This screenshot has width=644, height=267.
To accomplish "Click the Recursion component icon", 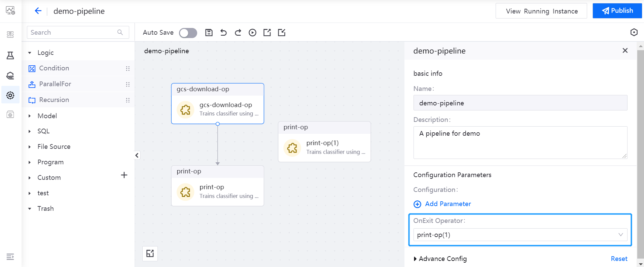I will [x=32, y=100].
